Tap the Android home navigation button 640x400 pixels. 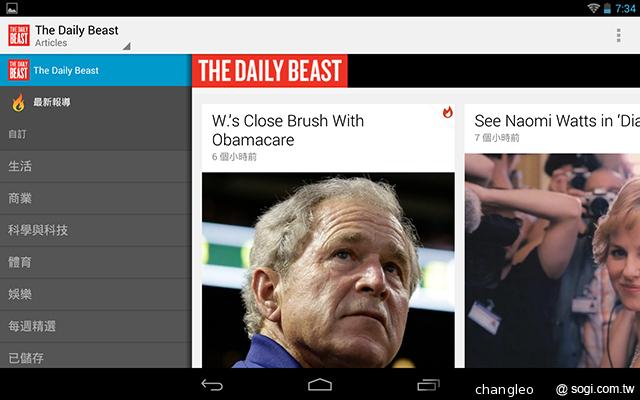pos(320,384)
